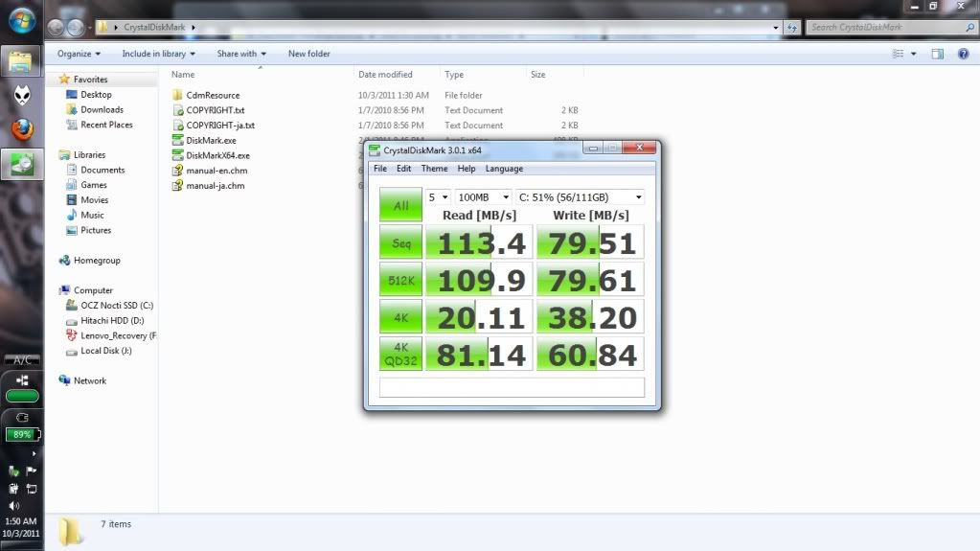980x551 pixels.
Task: Start the Seq benchmark test
Action: coord(400,242)
